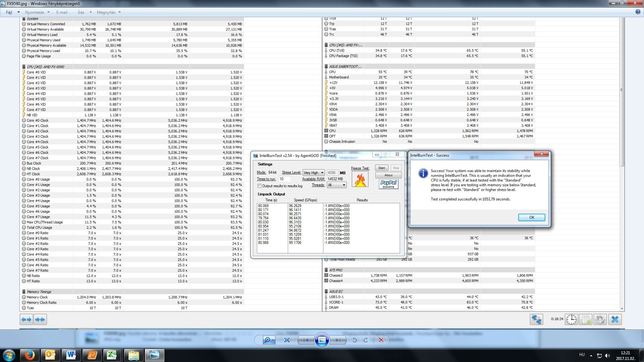Delete the photo with the red X

(381, 340)
